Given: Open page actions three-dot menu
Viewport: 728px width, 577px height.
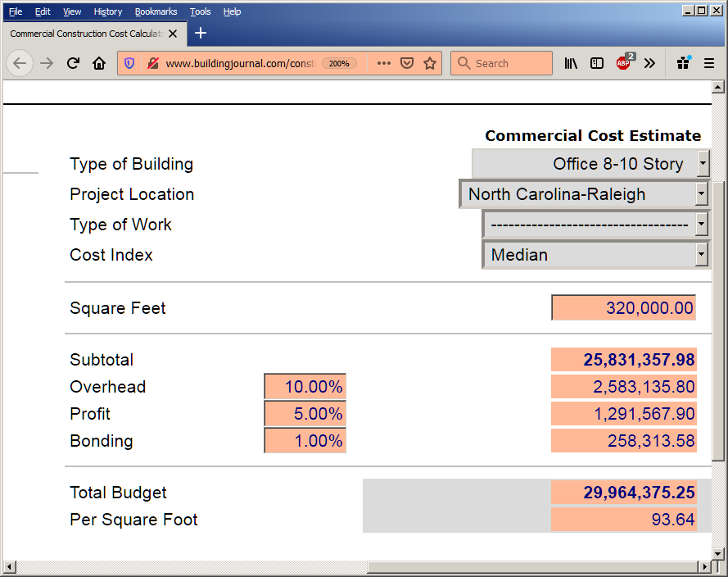Looking at the screenshot, I should [x=383, y=63].
